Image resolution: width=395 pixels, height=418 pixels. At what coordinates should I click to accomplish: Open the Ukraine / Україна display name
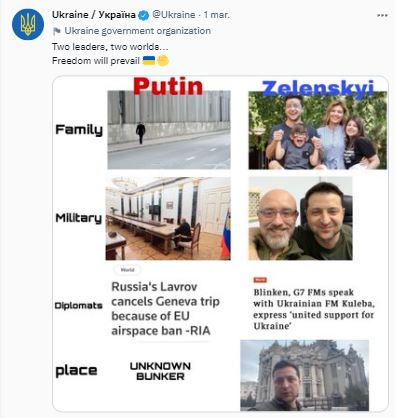click(94, 15)
